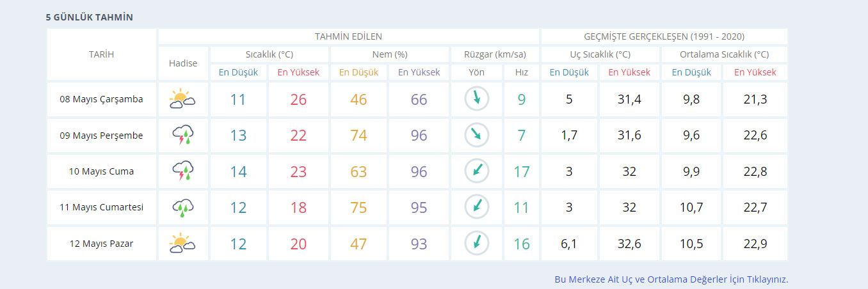Click the Nem (%) column header
The image size is (868, 289).
pos(389,54)
